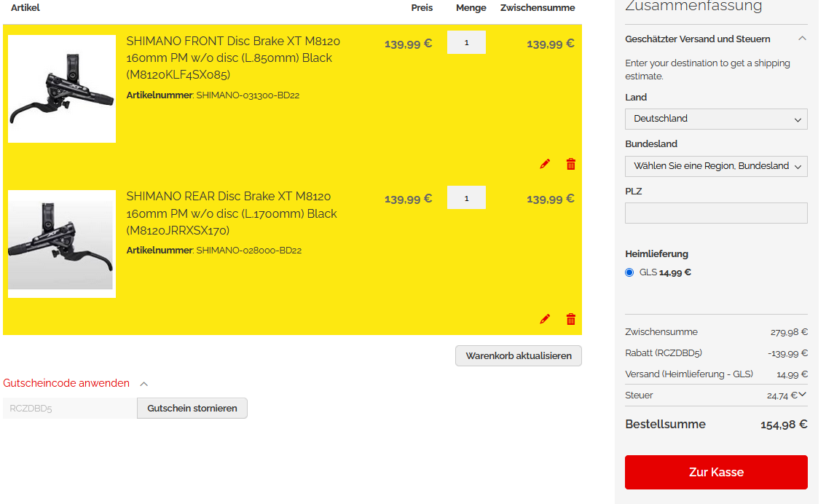
Task: Open the Bundesland region dropdown
Action: tap(716, 166)
